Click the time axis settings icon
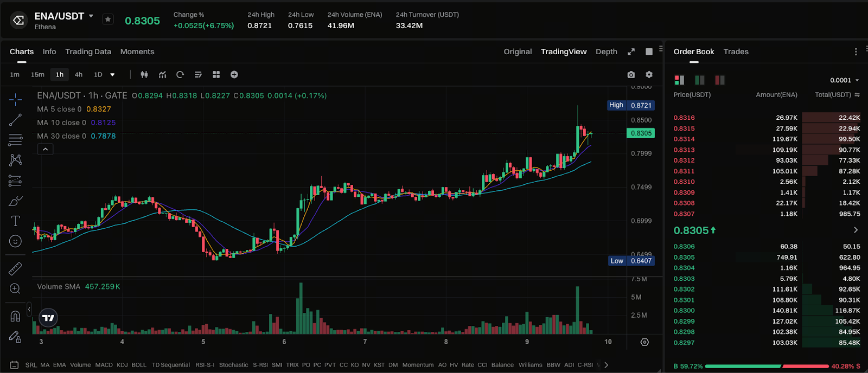 [644, 342]
